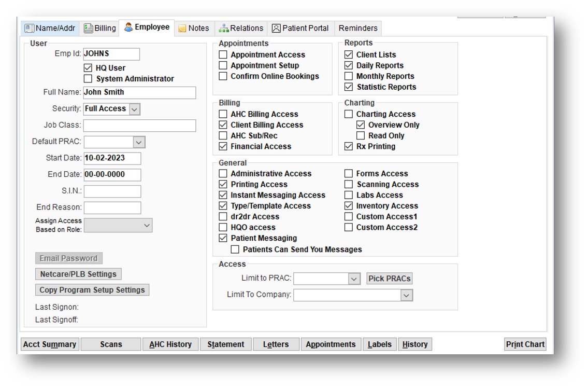
Task: Enable AHC Sub/Rec checkbox
Action: pos(223,135)
